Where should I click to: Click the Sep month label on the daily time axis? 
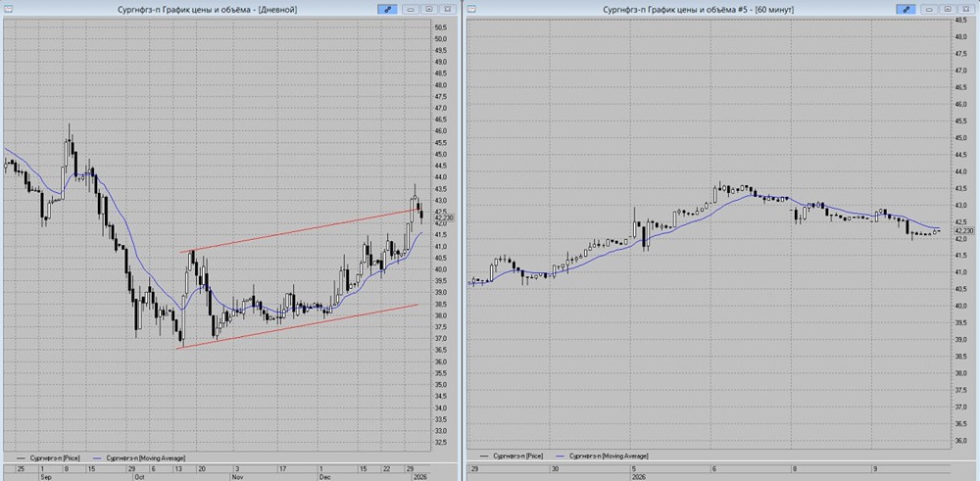tap(44, 477)
